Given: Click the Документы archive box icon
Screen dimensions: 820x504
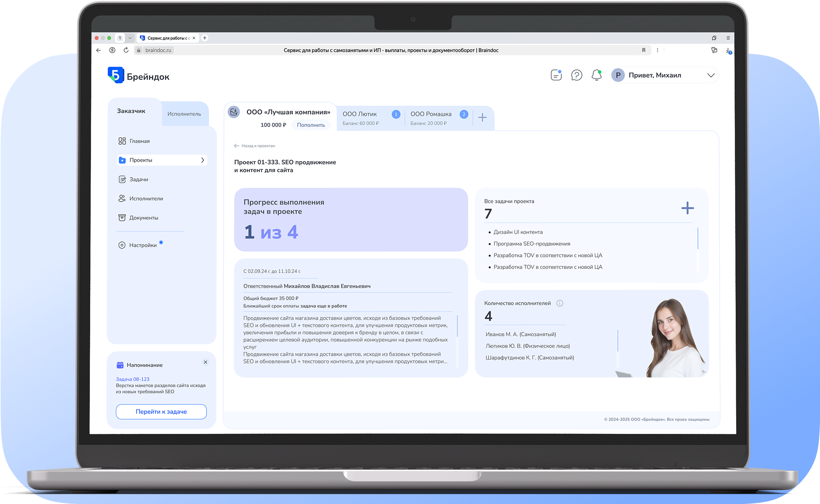Looking at the screenshot, I should click(x=122, y=218).
